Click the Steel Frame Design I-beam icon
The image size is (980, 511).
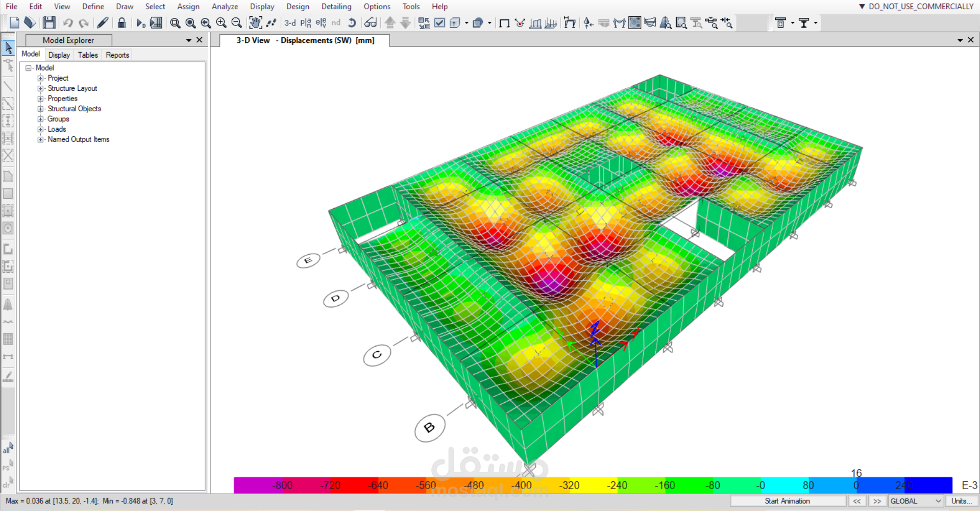click(x=804, y=23)
